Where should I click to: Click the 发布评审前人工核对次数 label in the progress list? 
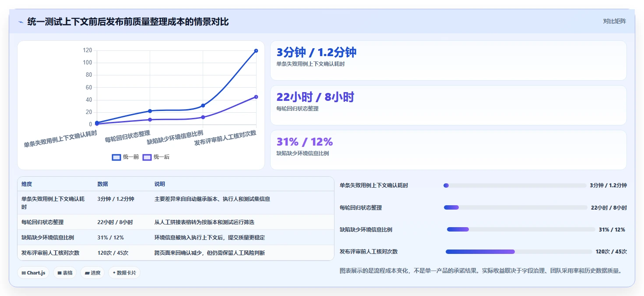coord(369,252)
